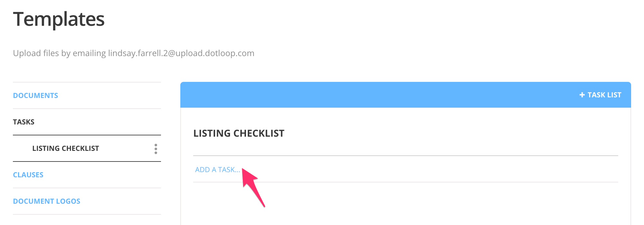Click DOCUMENTS at the top of sidebar

click(35, 95)
